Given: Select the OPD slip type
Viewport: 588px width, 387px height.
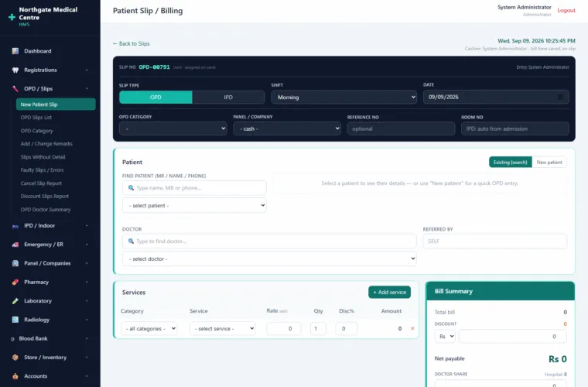Looking at the screenshot, I should click(x=156, y=97).
